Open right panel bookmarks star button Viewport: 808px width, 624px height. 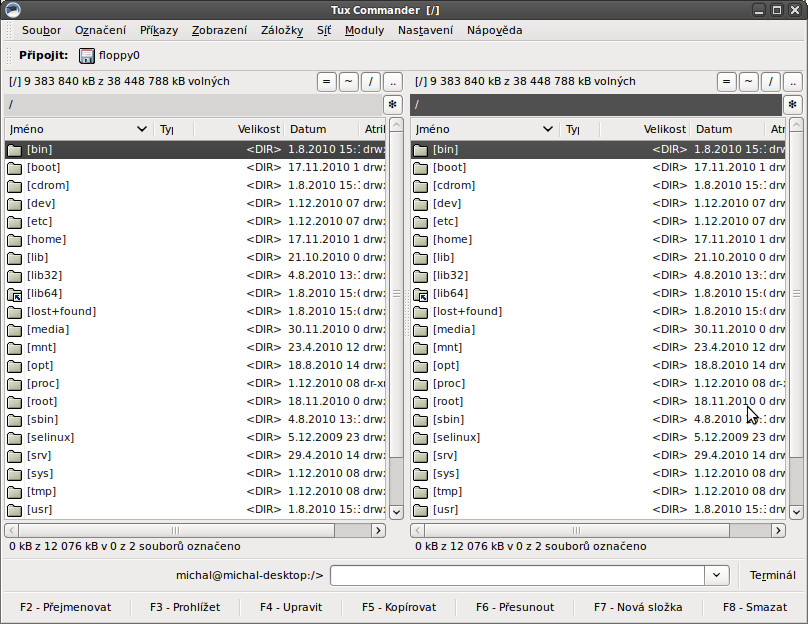[793, 105]
